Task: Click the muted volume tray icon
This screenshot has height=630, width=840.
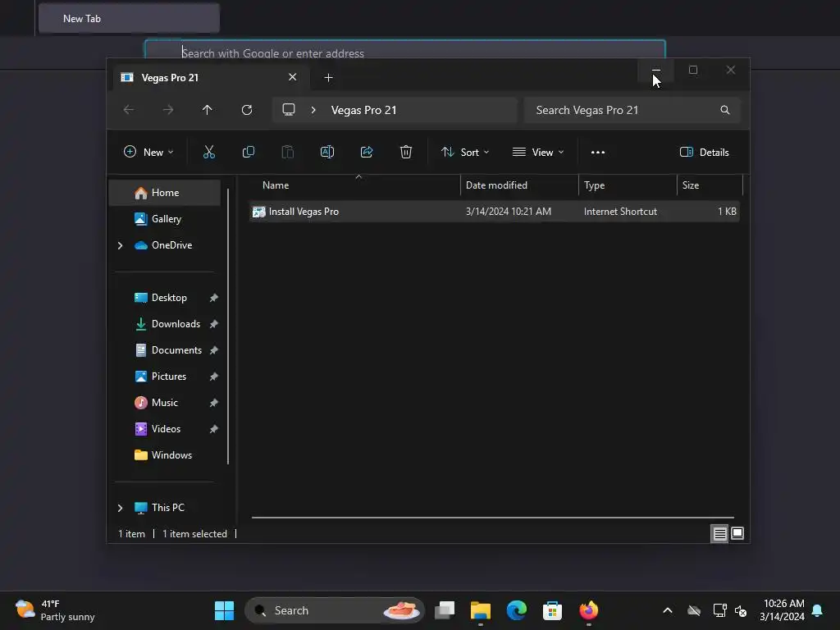Action: (x=741, y=610)
